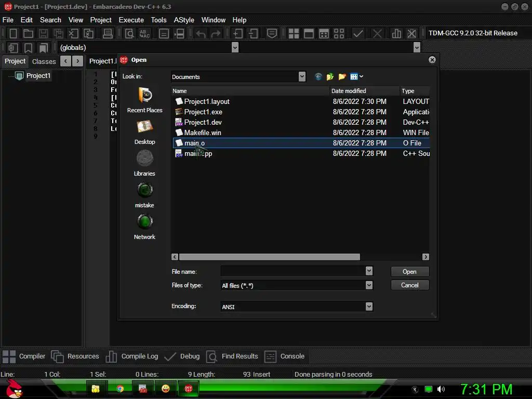Click the Goto Bookmark icon
The width and height of the screenshot is (532, 399).
click(x=43, y=48)
